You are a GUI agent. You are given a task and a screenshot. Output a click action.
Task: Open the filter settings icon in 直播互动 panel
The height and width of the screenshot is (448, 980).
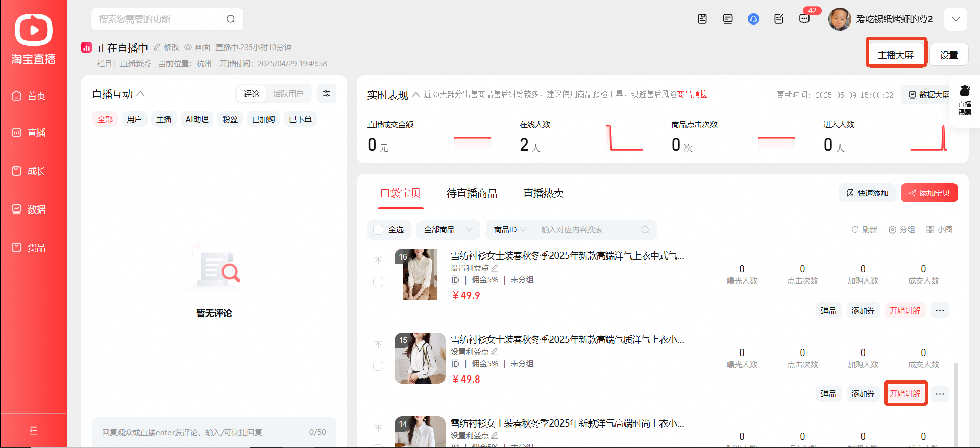pos(327,93)
